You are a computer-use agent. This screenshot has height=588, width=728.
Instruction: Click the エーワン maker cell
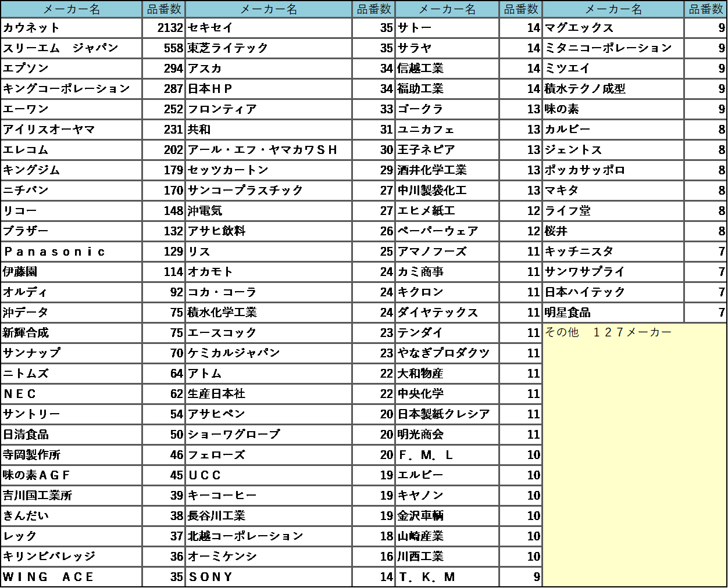(72, 109)
